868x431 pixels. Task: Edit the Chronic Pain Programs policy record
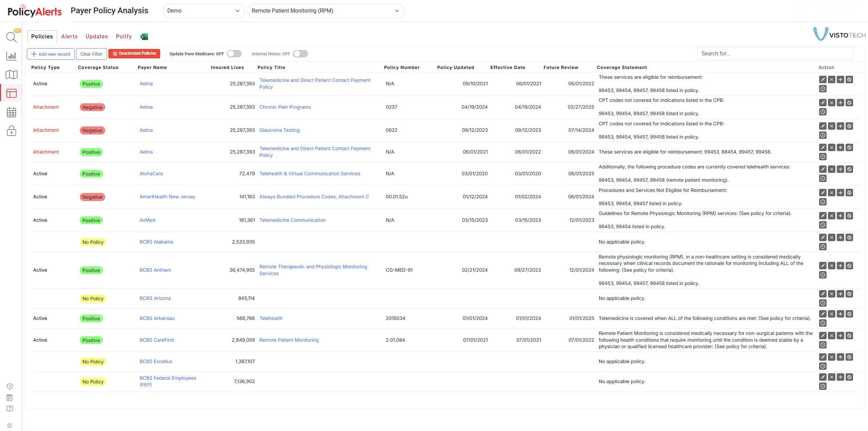click(823, 103)
